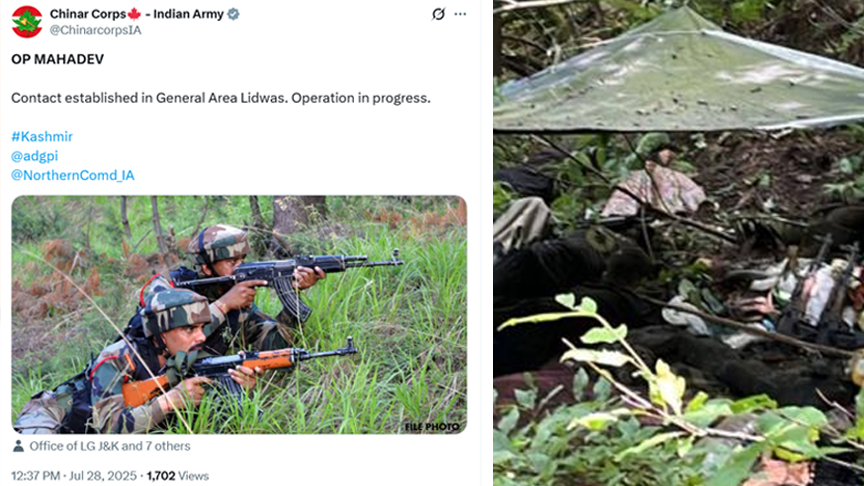Screen dimensions: 864x486
Task: Click the OP MAHADEV heading text
Action: pyautogui.click(x=57, y=59)
